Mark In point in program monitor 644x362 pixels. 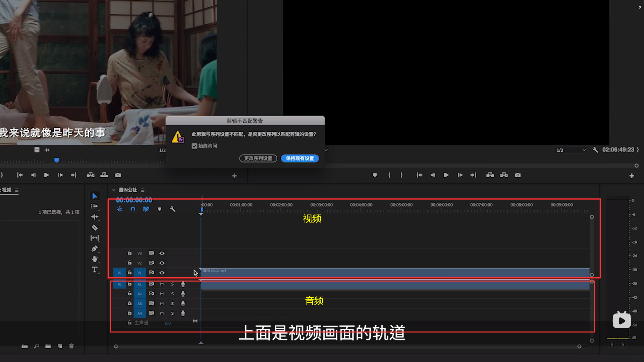(389, 175)
